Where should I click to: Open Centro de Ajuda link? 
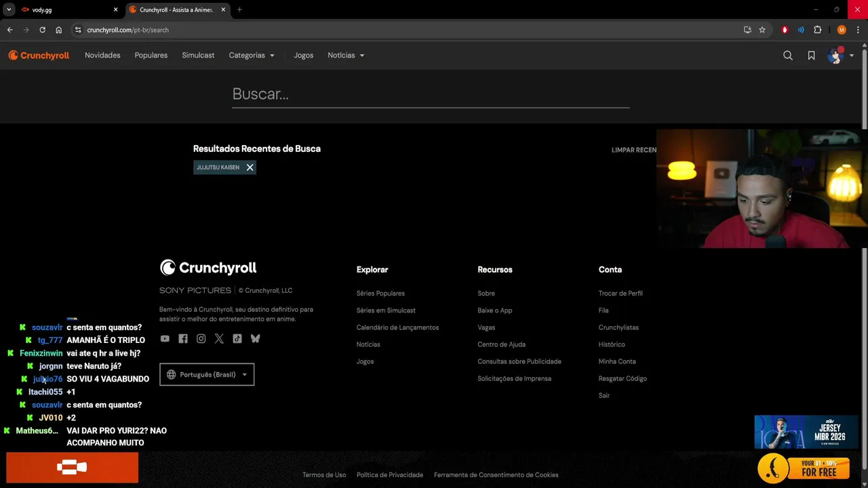coord(501,344)
